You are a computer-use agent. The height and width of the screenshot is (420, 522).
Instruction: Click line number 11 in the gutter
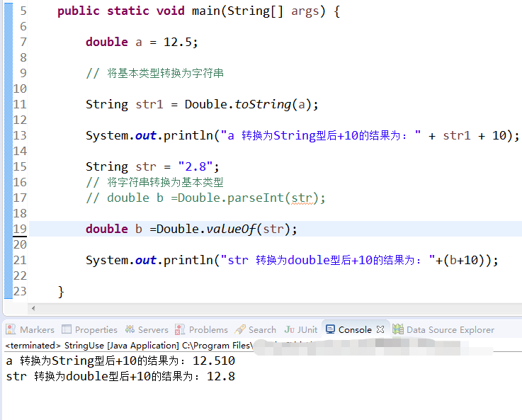[20, 105]
